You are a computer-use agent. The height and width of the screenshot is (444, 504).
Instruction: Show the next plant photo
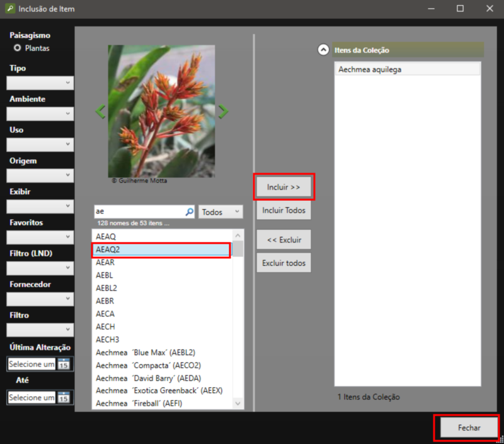click(223, 111)
